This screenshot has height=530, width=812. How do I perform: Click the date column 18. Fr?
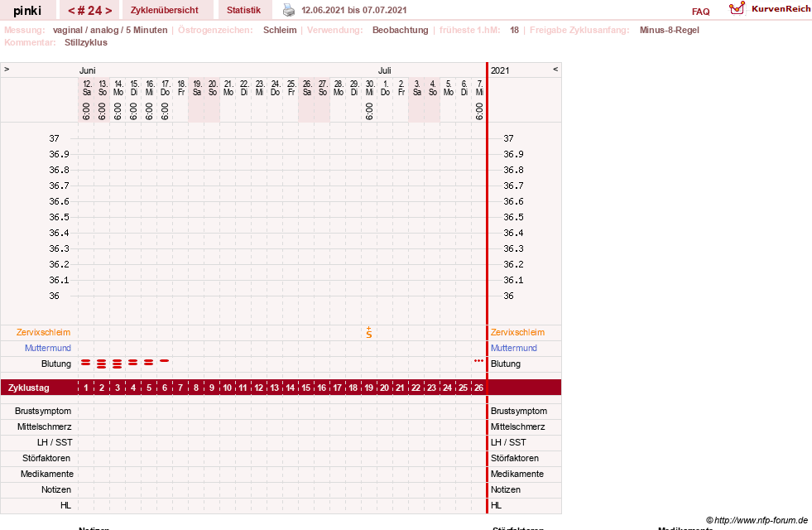tap(181, 88)
